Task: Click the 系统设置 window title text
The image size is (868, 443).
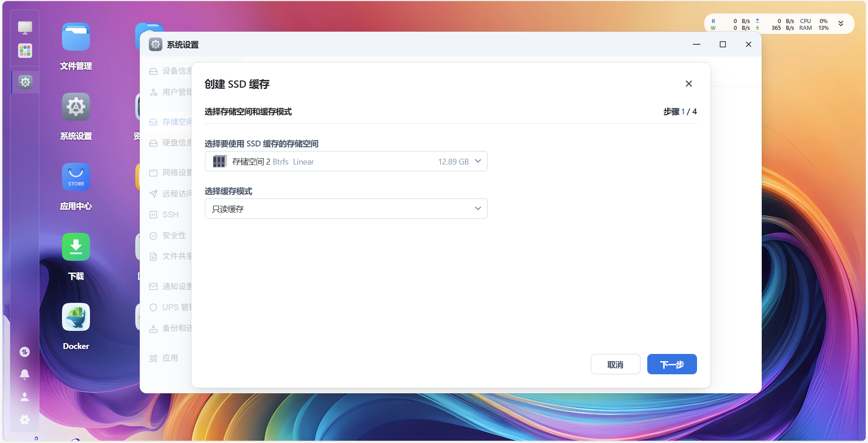Action: 183,45
